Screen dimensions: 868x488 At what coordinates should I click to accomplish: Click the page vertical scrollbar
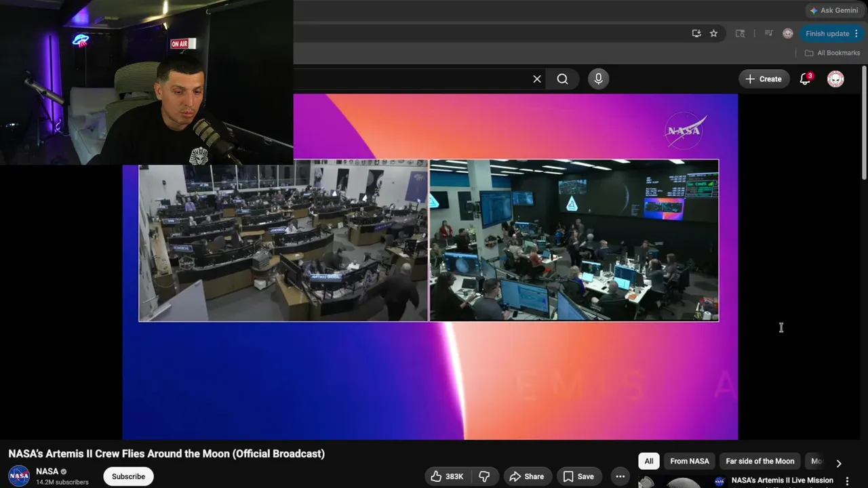pos(864,122)
